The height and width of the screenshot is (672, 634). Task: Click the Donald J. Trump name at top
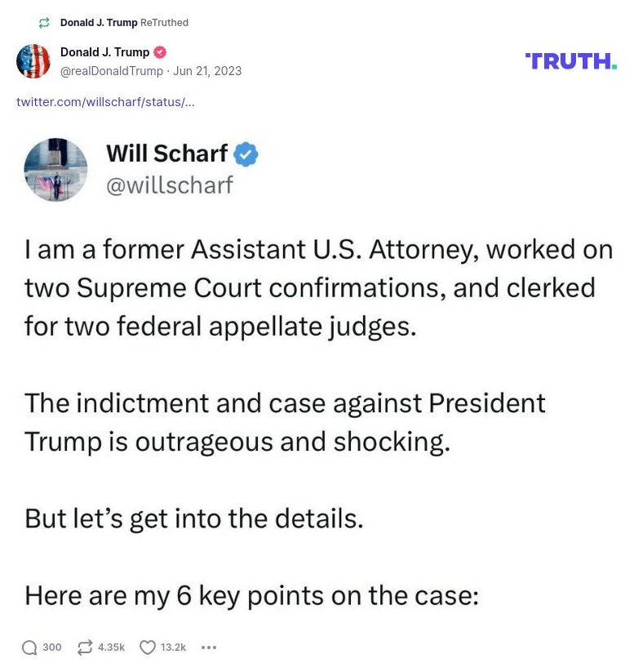tap(104, 51)
